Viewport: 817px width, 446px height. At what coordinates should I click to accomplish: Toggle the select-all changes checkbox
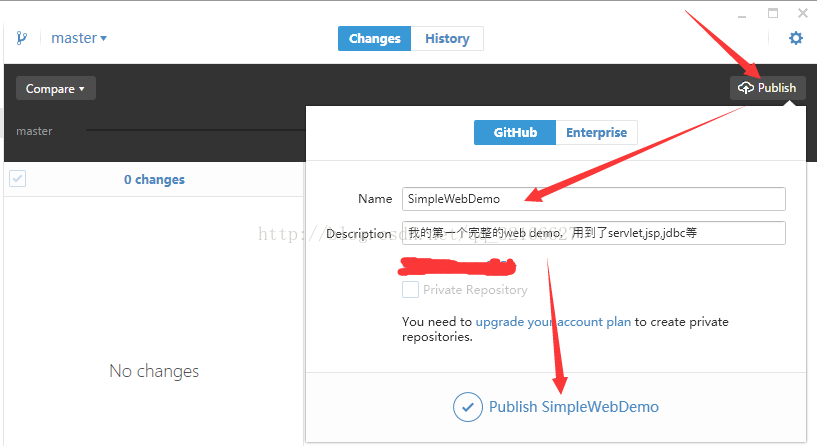coord(18,179)
